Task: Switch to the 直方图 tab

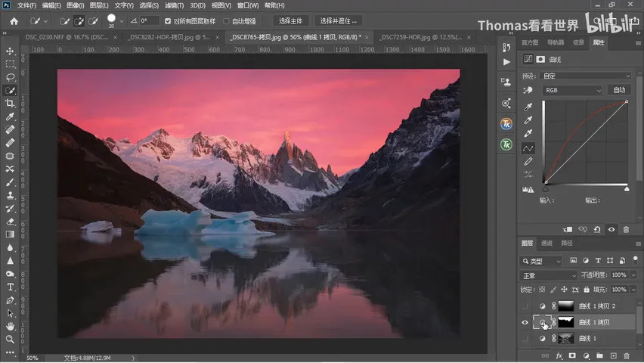Action: pos(530,42)
